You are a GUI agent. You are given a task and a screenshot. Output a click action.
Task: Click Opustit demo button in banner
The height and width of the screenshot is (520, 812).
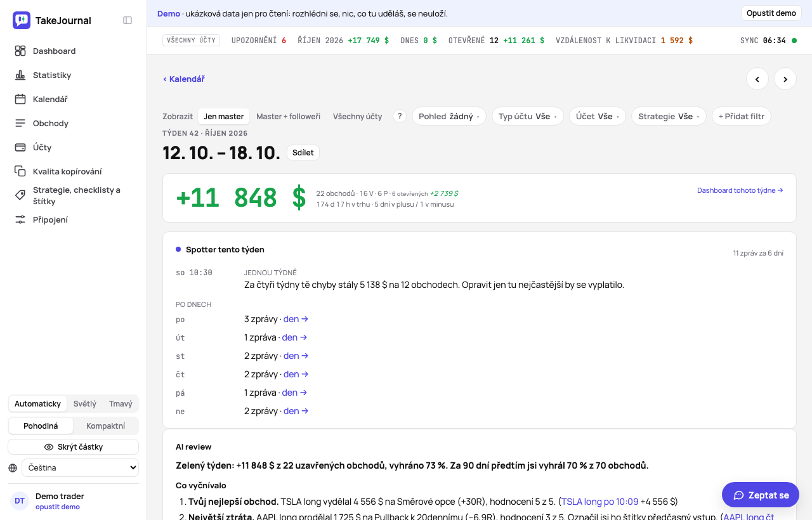coord(771,13)
